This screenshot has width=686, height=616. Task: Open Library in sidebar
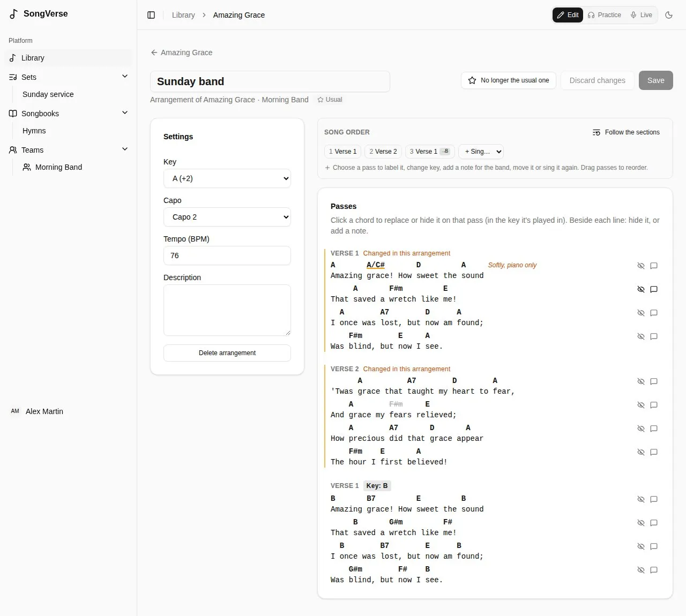coord(68,58)
